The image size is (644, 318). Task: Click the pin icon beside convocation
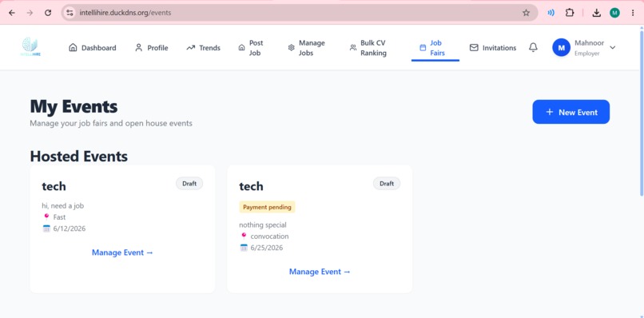pos(244,237)
